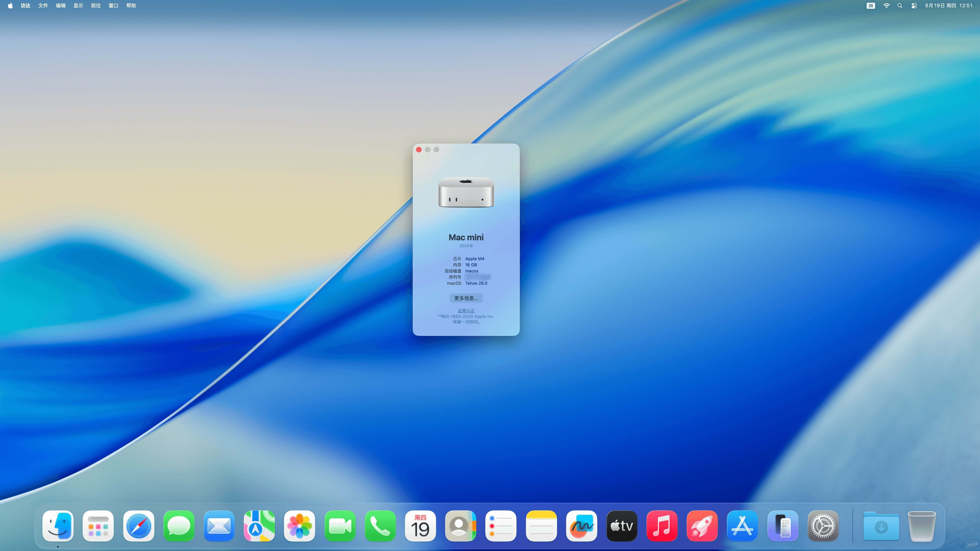Launch iPhone Mirroring from the Dock
This screenshot has height=551, width=980.
point(783,526)
